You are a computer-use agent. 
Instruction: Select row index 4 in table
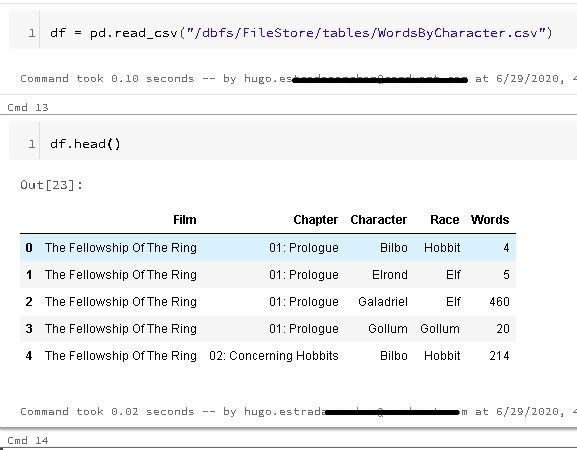[29, 356]
